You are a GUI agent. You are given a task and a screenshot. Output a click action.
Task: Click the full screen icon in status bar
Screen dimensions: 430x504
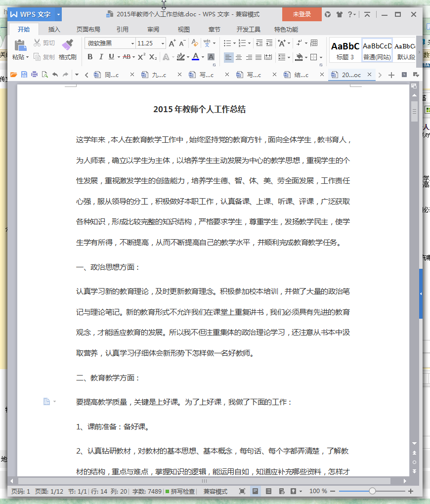242,491
